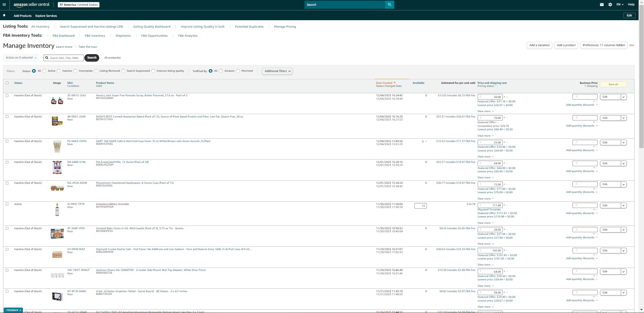Screen dimensions: 644x313
Task: Focus the top Seller Central search box
Action: click(345, 5)
